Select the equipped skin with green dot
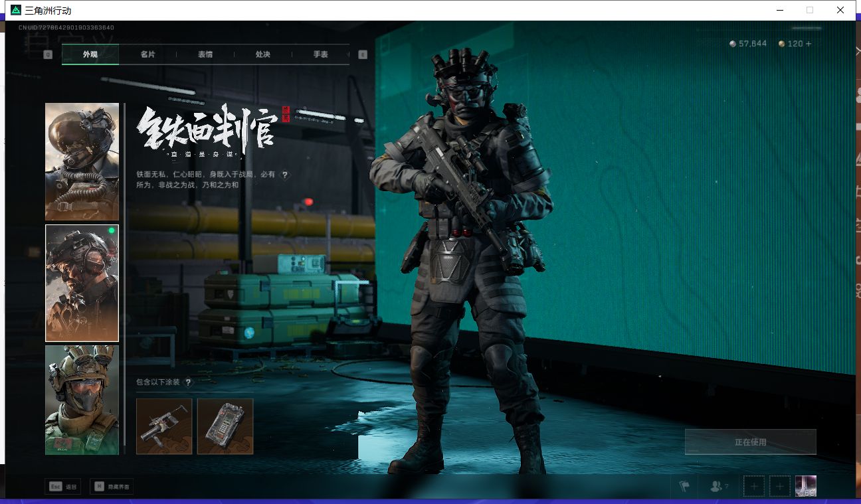This screenshot has width=861, height=504. [x=82, y=283]
